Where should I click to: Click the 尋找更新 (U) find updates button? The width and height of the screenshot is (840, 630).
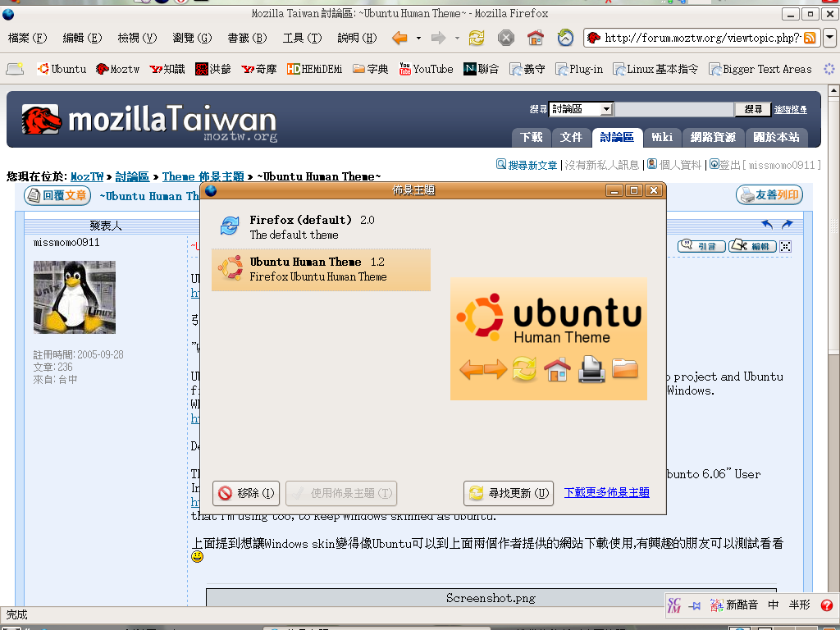(x=509, y=493)
